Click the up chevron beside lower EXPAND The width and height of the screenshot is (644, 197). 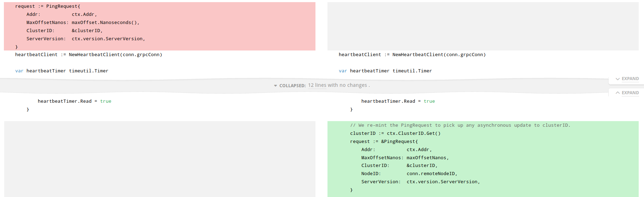pos(617,93)
